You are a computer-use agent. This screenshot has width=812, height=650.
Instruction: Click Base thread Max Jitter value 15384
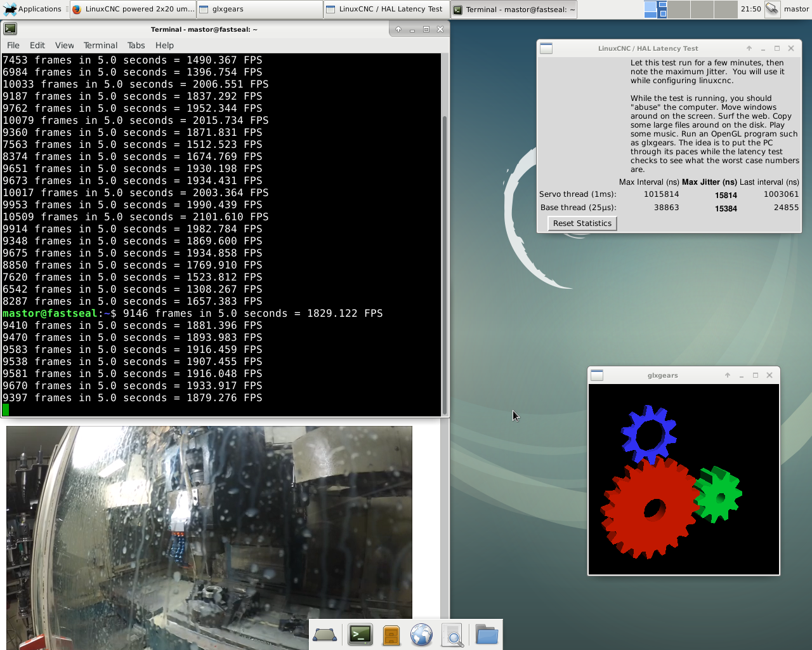click(726, 208)
